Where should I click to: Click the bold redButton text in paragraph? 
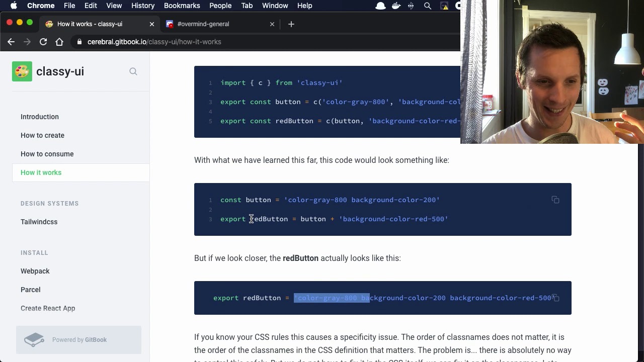coord(300,258)
